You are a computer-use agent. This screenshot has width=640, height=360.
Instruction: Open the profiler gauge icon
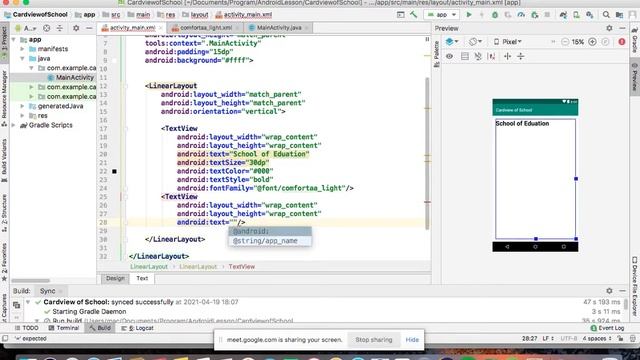521,15
